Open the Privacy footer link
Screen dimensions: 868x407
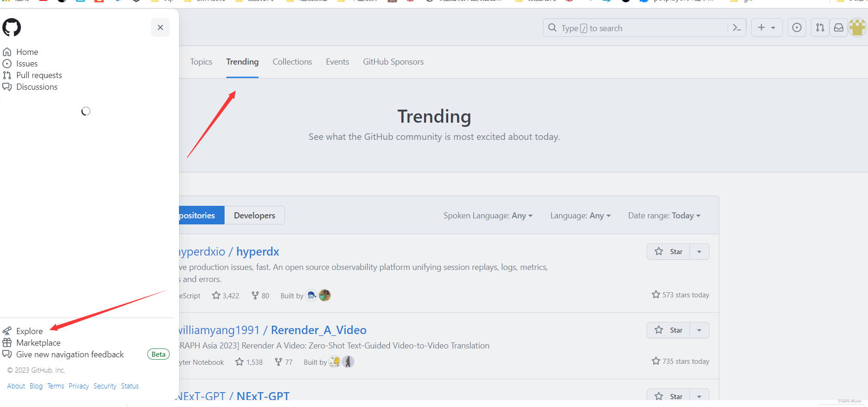(79, 386)
